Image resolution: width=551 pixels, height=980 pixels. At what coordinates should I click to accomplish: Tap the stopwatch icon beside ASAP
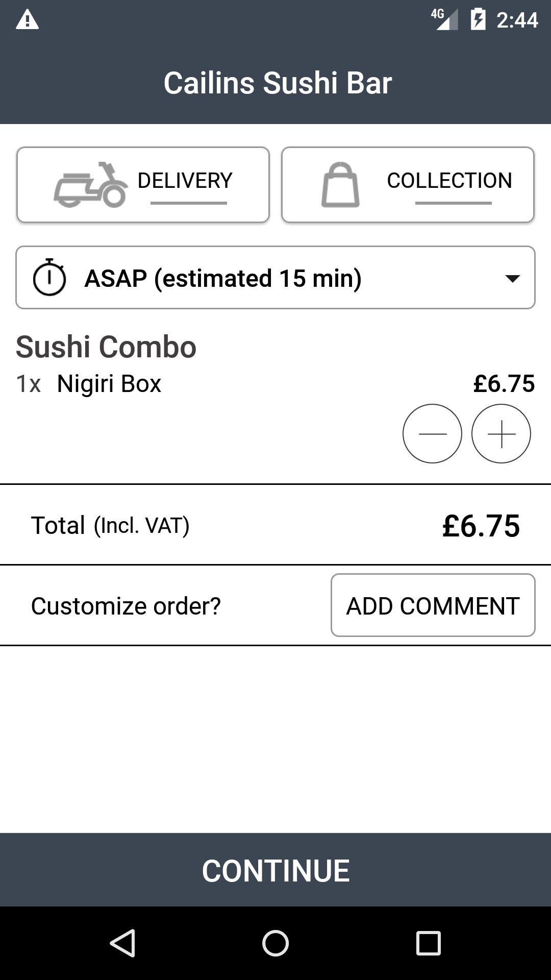tap(49, 277)
